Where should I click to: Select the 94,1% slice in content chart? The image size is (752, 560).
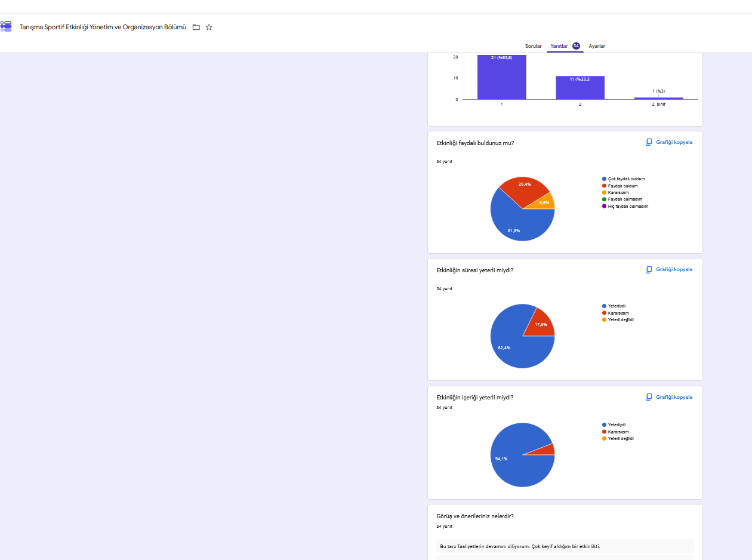(x=517, y=460)
